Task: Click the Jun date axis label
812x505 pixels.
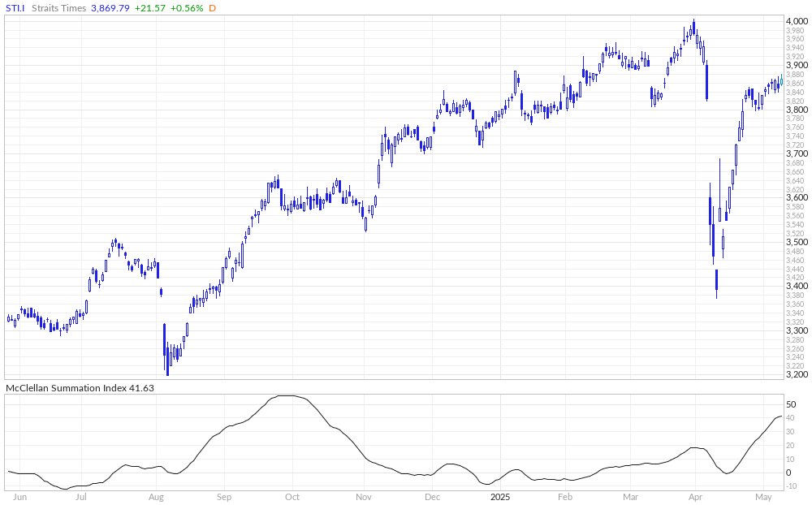Action: pos(19,497)
